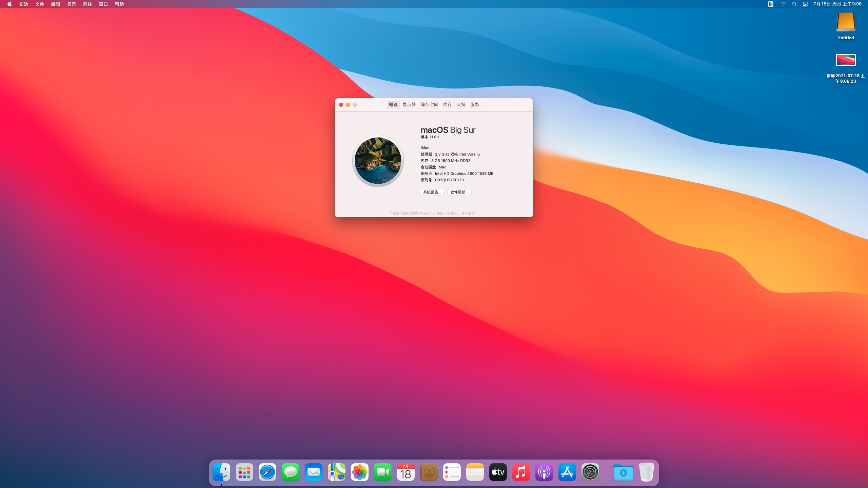Open Contacts app in the Dock

429,472
